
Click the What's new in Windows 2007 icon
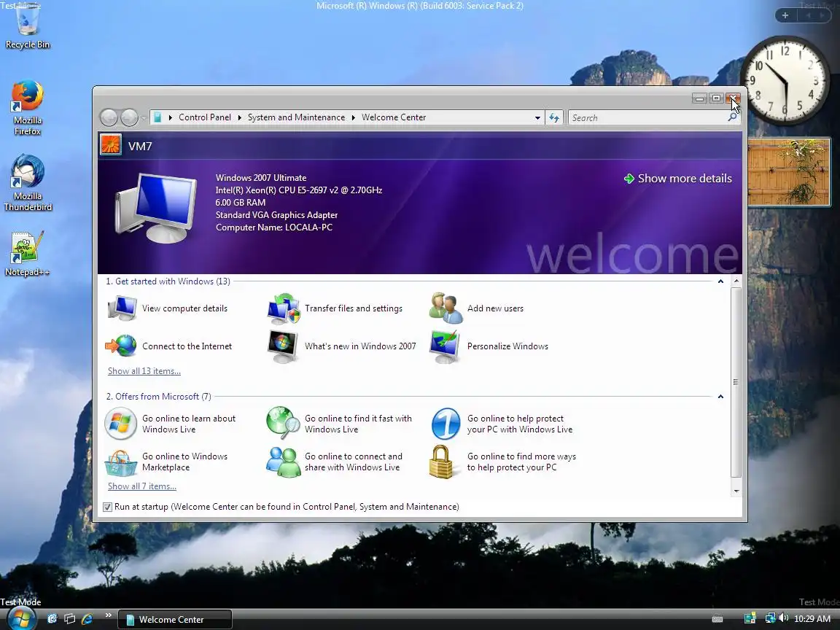(x=282, y=346)
